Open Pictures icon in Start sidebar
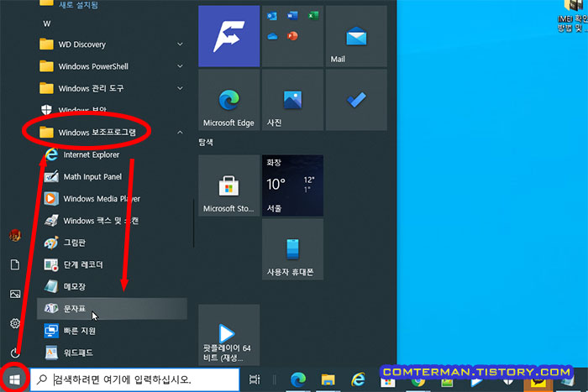The height and width of the screenshot is (392, 588). (x=15, y=294)
